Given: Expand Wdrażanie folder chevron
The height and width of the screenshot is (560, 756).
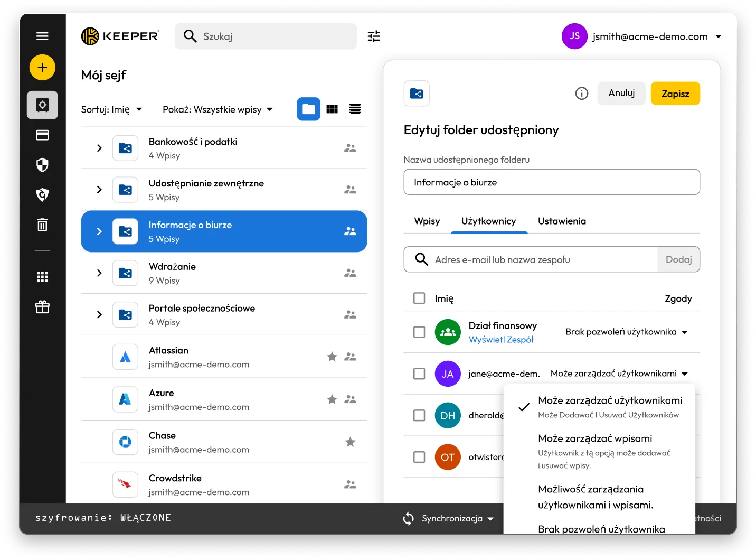Looking at the screenshot, I should [x=99, y=273].
